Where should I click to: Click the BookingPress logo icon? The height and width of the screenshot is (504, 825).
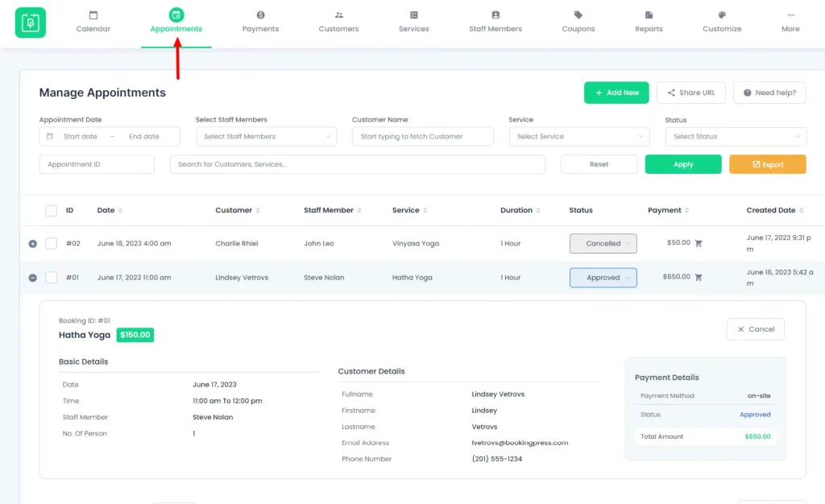tap(31, 23)
